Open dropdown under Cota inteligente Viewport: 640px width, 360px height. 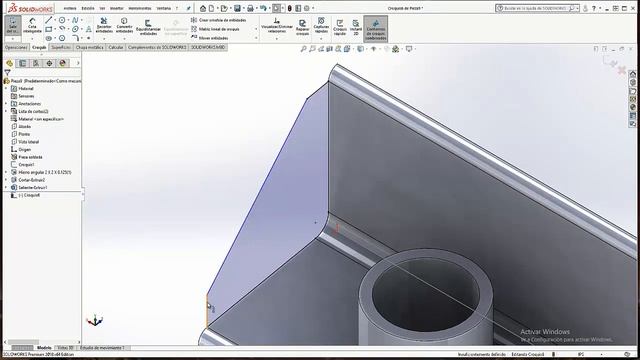pyautogui.click(x=32, y=39)
